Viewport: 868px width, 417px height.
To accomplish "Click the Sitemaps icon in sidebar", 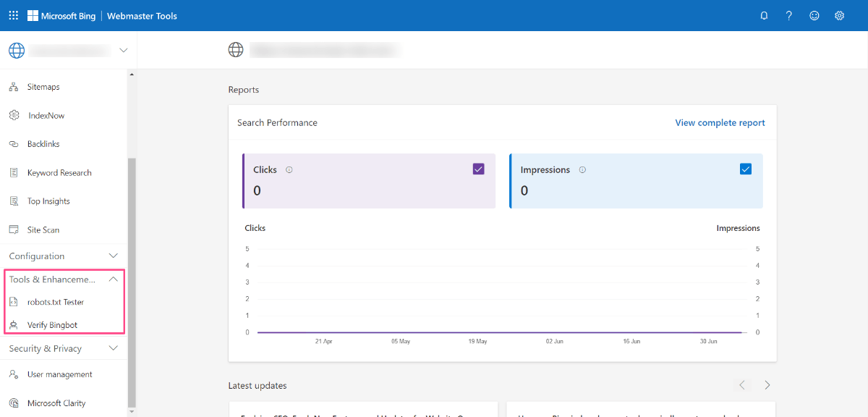I will point(14,87).
